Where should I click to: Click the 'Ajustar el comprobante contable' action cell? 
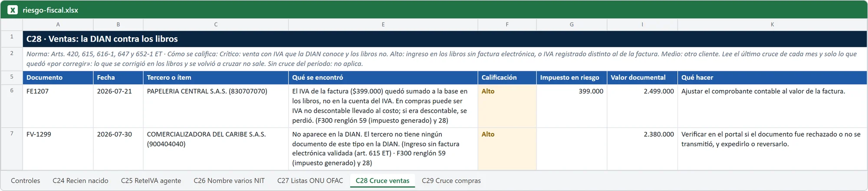coord(772,105)
